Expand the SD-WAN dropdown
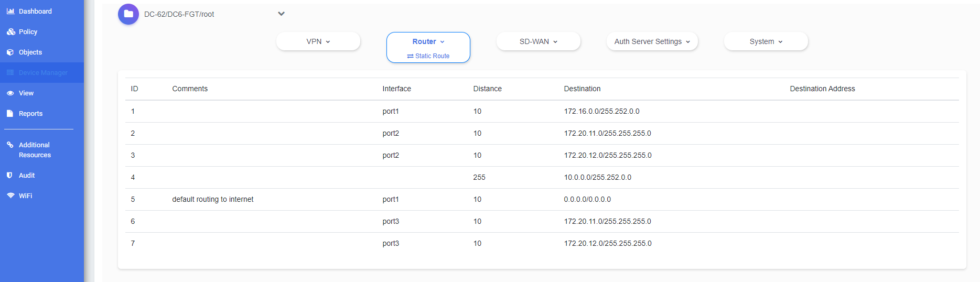The image size is (980, 282). [x=539, y=41]
